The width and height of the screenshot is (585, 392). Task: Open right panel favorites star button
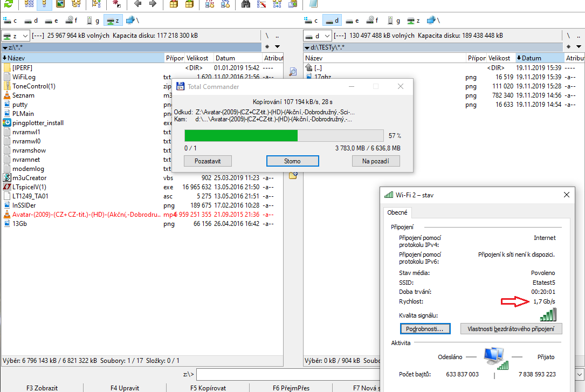(568, 47)
